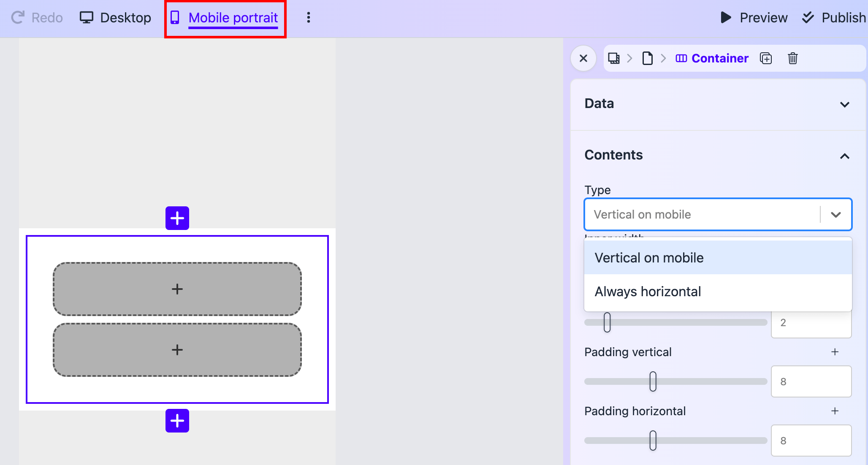Click the Publish button
The height and width of the screenshot is (465, 868).
point(834,18)
